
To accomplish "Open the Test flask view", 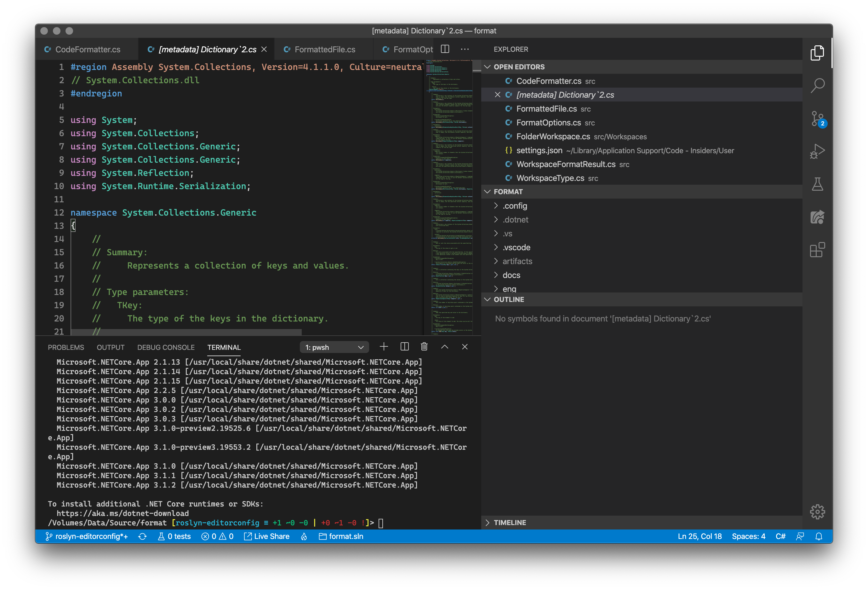I will tap(817, 184).
